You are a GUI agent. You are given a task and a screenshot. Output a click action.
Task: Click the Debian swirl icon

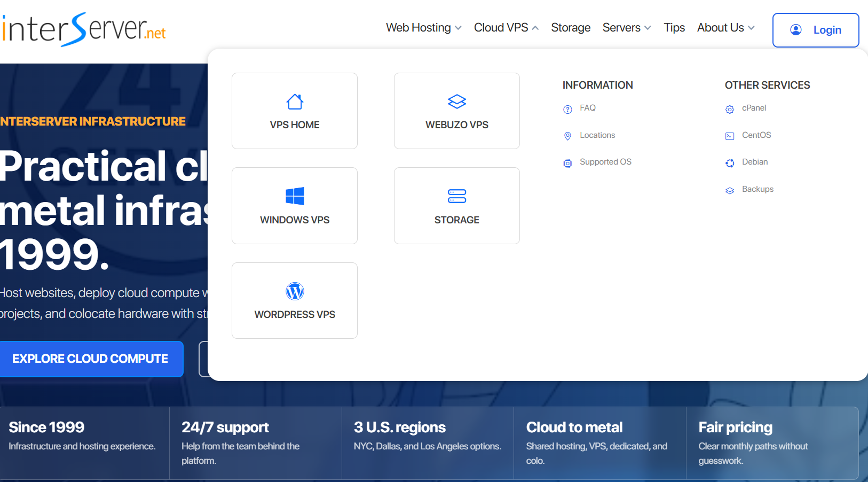[730, 163]
